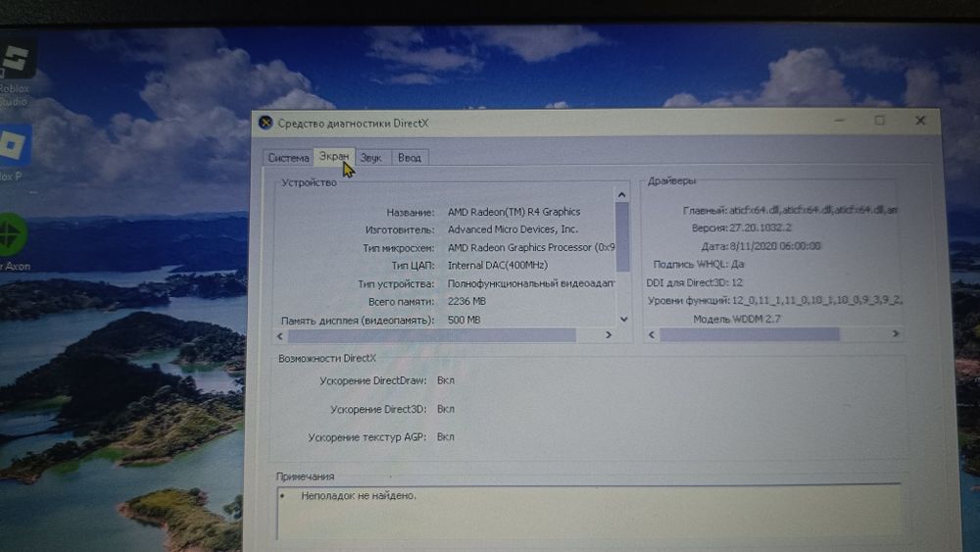Click the DirectX diagnostic tool title icon
Screen dimensions: 980x552
pos(266,123)
